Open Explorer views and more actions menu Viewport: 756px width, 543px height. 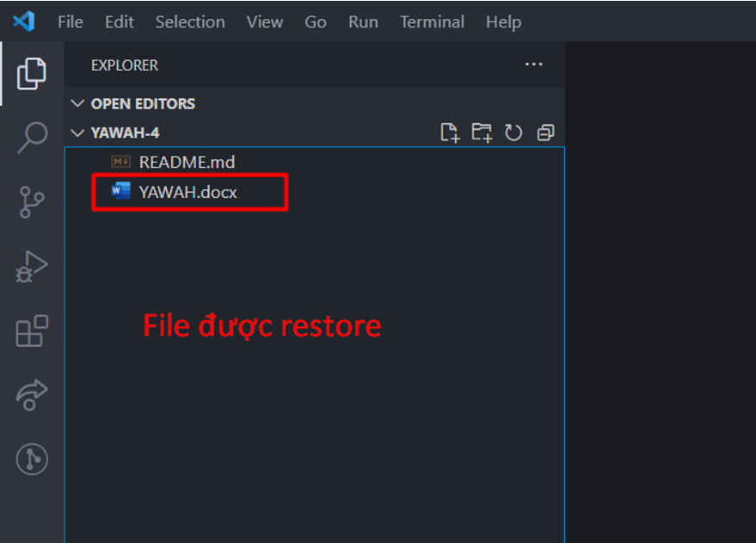pyautogui.click(x=534, y=65)
